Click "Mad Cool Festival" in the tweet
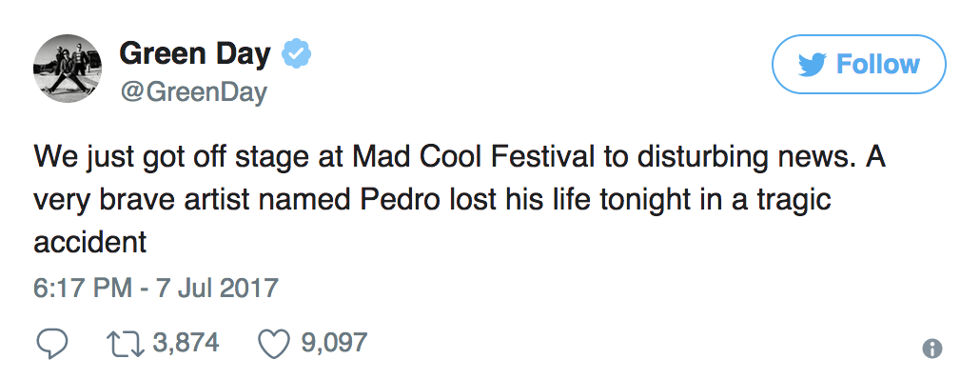980x379 pixels. pos(474,156)
